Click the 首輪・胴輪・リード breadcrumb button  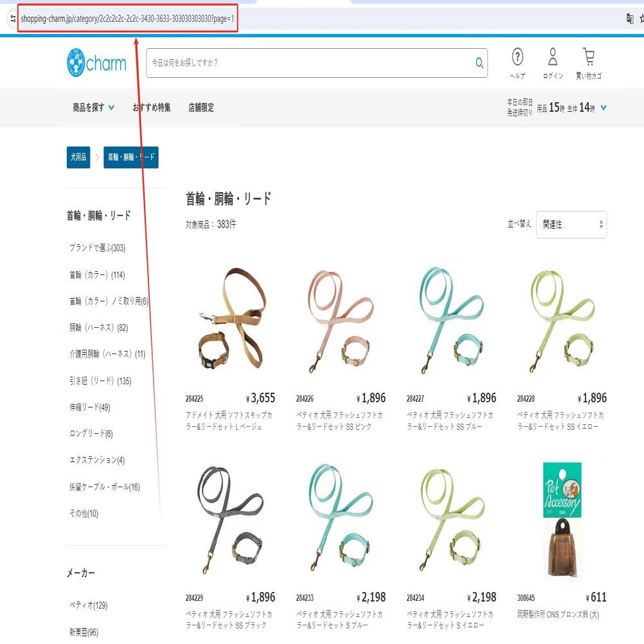[x=131, y=157]
